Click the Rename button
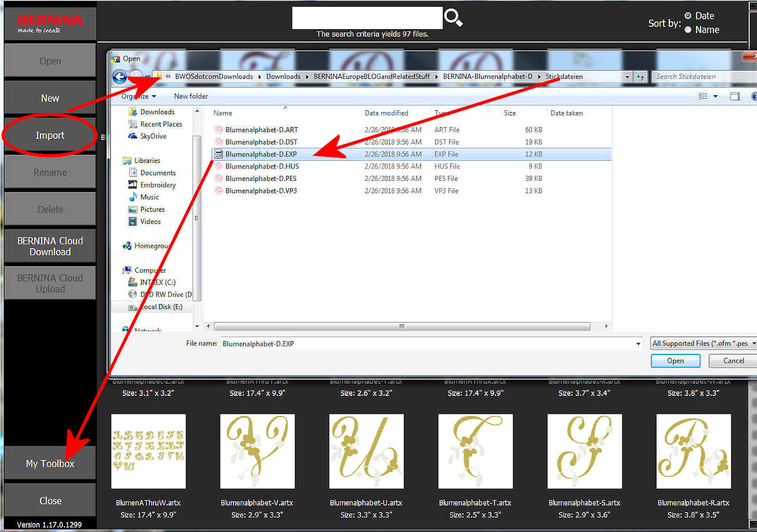 [x=50, y=172]
